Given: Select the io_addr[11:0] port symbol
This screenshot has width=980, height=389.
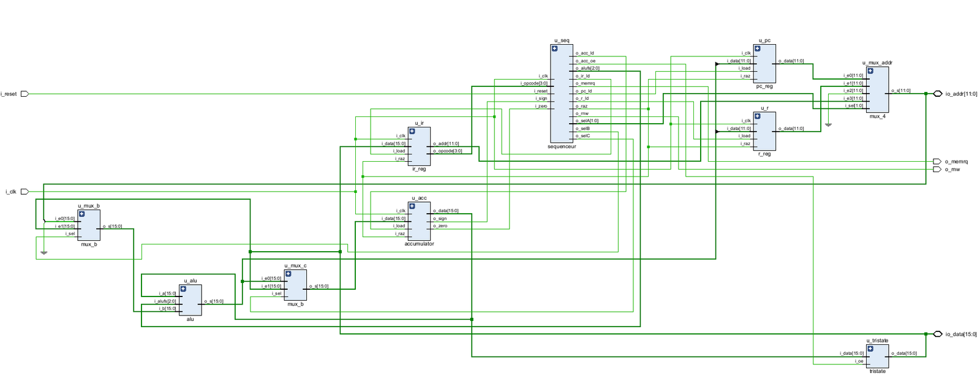Looking at the screenshot, I should click(x=937, y=94).
